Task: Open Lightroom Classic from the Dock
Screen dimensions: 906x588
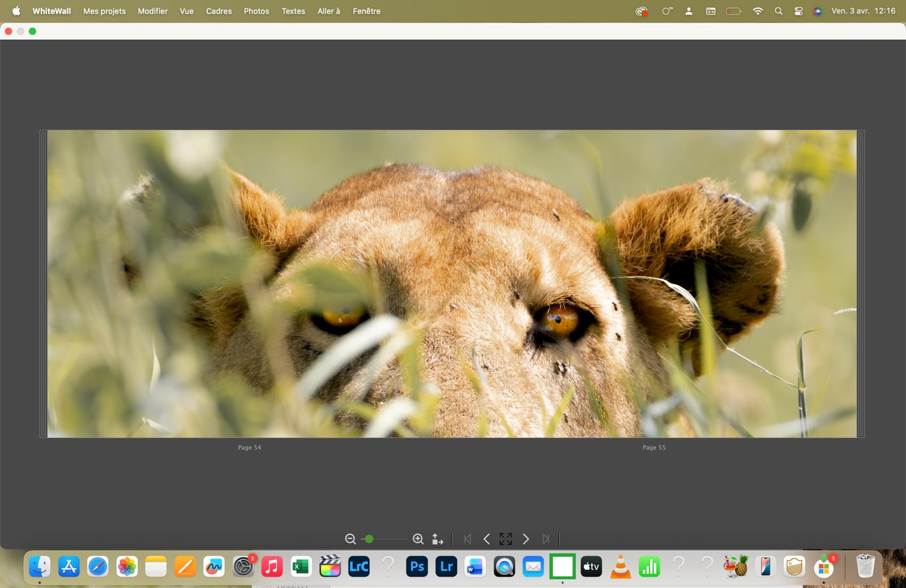Action: click(x=359, y=566)
